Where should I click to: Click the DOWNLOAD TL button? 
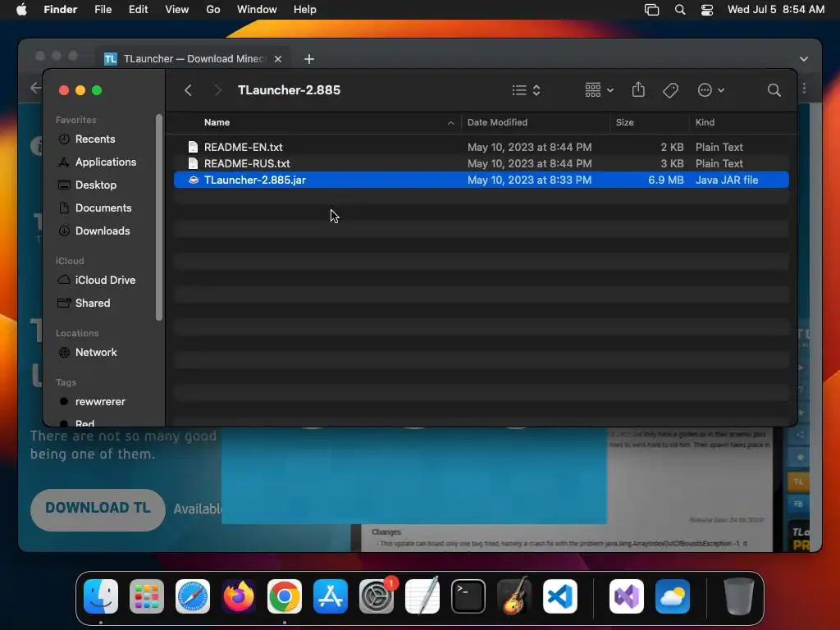[x=98, y=509]
